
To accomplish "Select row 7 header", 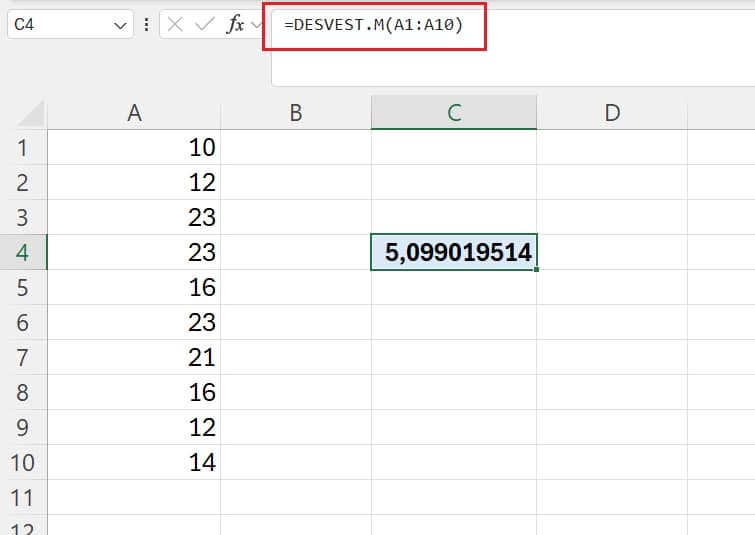I will click(x=23, y=357).
